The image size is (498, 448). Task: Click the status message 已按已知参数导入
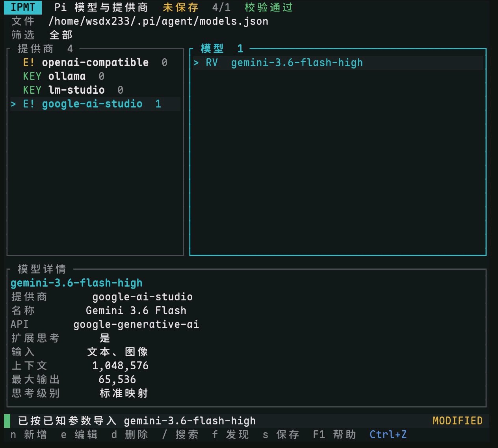pos(67,421)
